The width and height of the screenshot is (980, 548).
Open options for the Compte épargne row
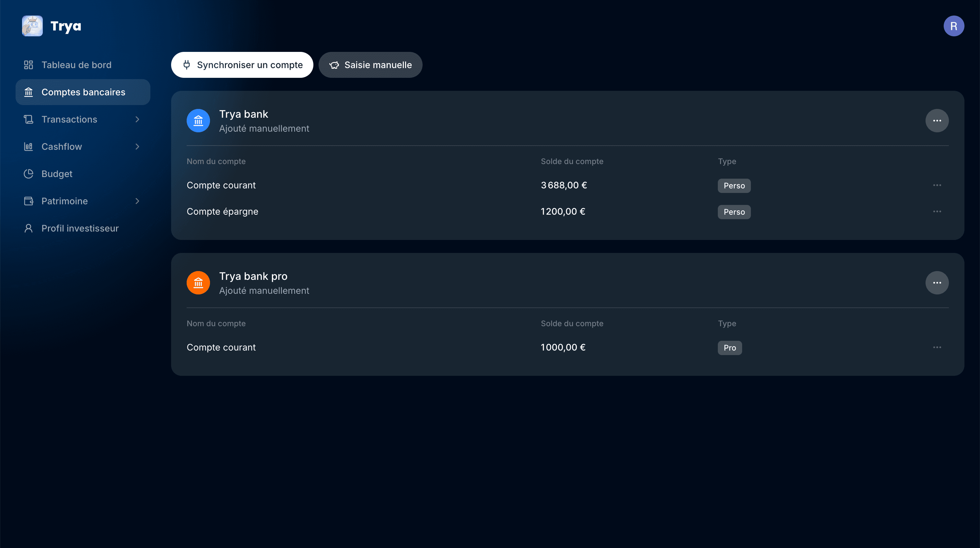click(x=937, y=212)
